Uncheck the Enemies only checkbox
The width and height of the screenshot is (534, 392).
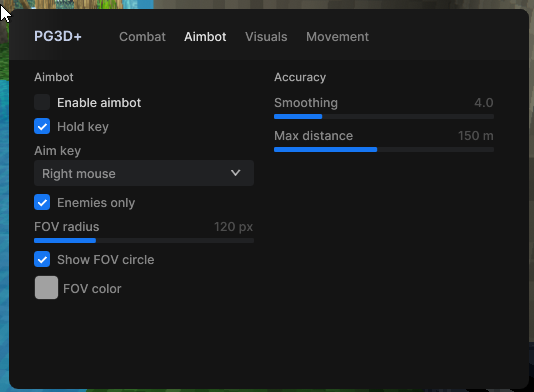pyautogui.click(x=42, y=202)
